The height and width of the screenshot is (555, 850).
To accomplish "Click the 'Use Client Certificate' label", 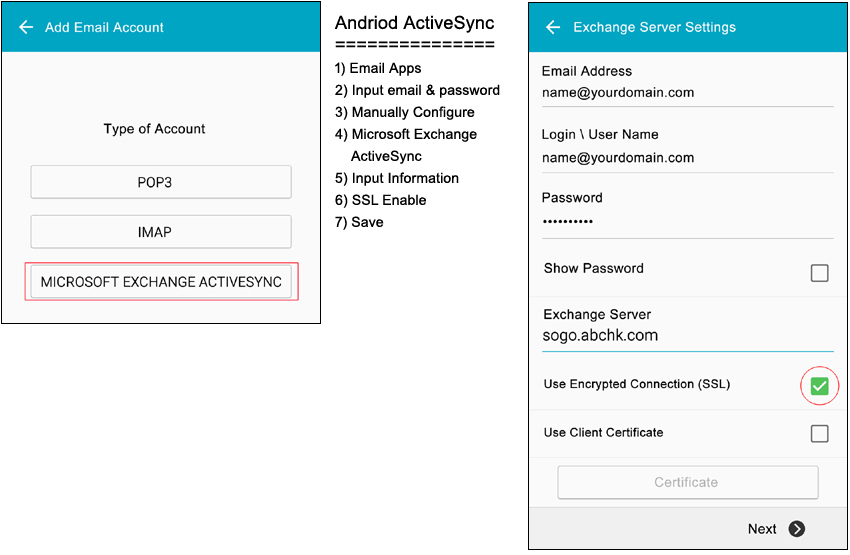I will pyautogui.click(x=603, y=433).
